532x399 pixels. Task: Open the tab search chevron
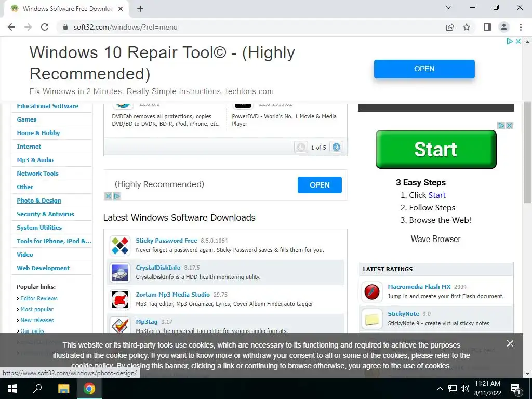(448, 7)
